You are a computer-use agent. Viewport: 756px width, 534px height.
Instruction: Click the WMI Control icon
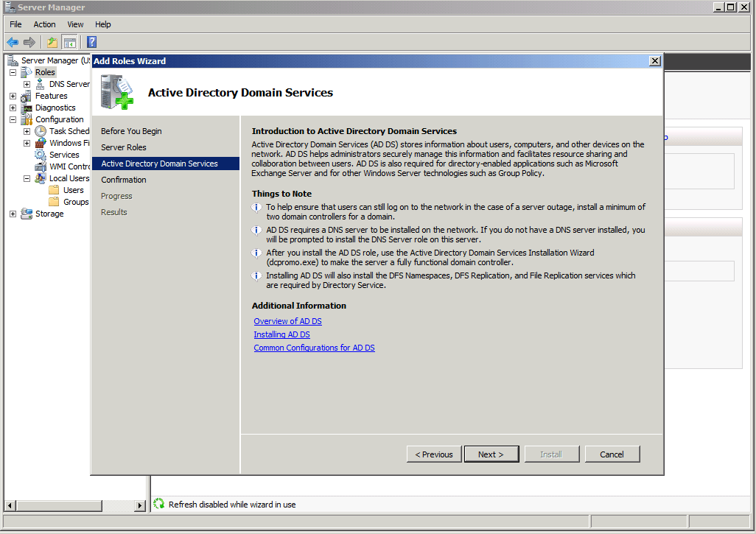point(41,166)
